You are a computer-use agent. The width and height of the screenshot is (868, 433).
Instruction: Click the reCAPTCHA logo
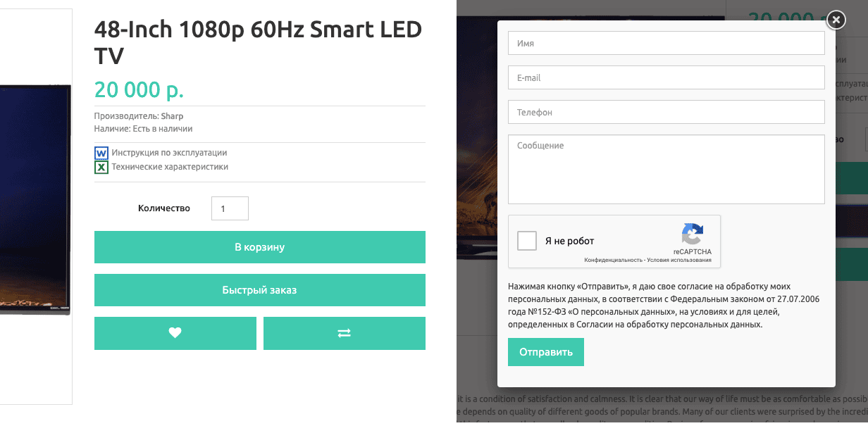tap(692, 234)
